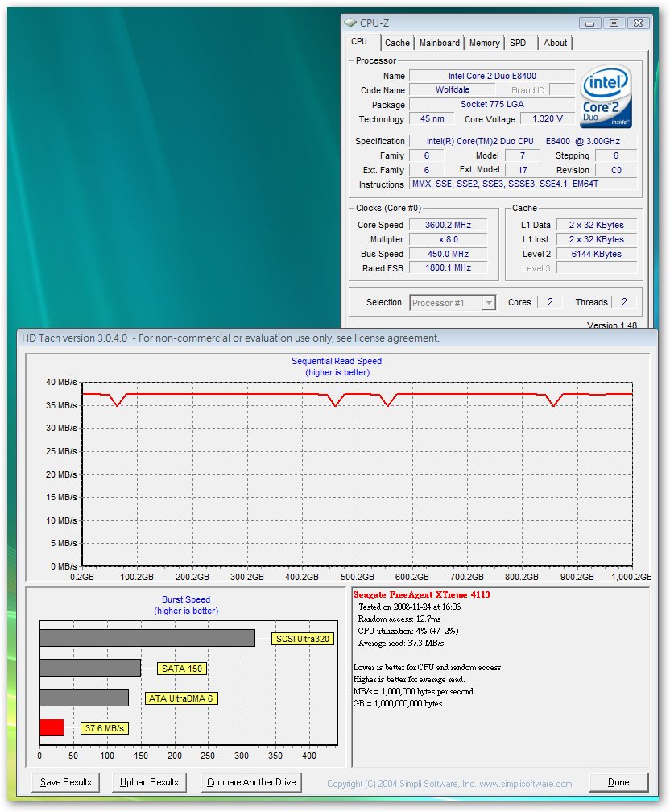Click the ATA UltraDMA 6 label
Screen dimensions: 670x812
tap(180, 698)
